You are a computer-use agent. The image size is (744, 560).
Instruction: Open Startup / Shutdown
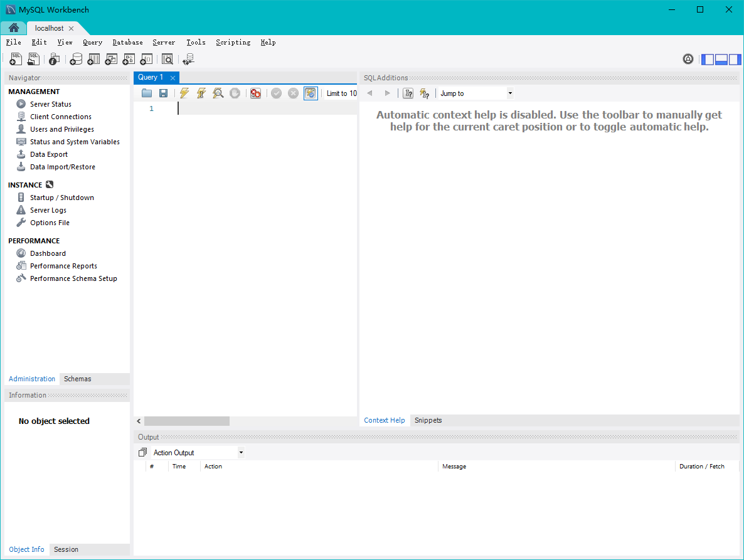pyautogui.click(x=61, y=198)
